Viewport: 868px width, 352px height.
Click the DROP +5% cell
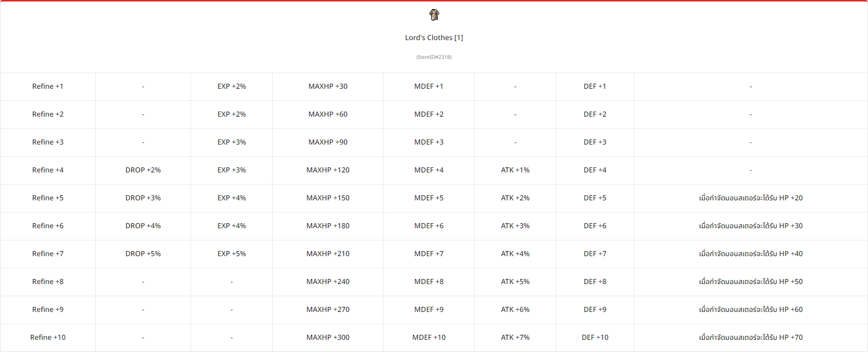[x=143, y=254]
